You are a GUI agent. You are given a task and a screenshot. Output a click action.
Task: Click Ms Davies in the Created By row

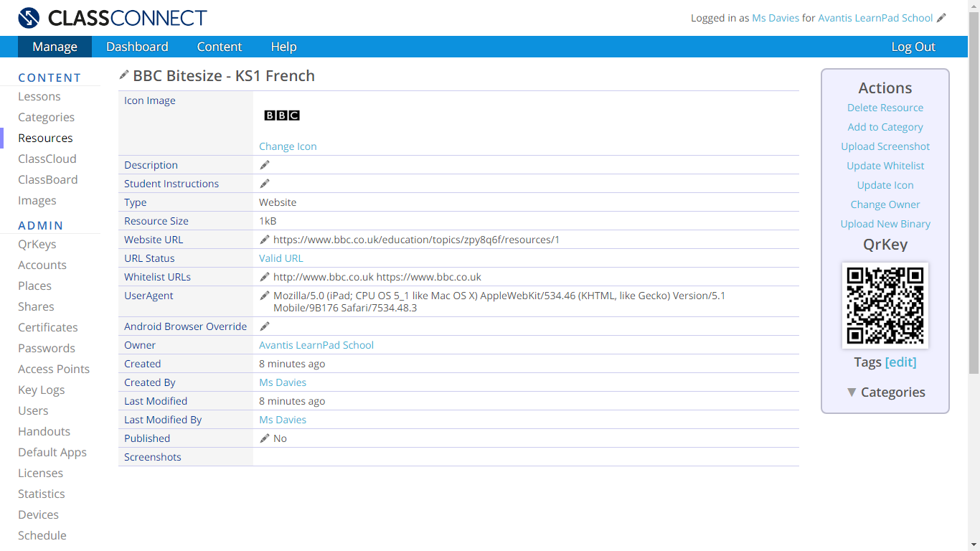coord(283,382)
